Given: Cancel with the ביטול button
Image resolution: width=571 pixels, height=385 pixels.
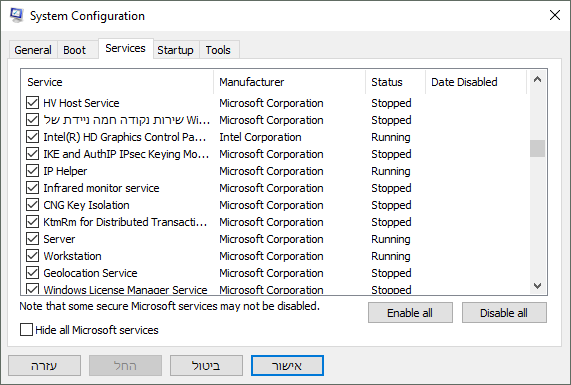Looking at the screenshot, I should pos(206,365).
